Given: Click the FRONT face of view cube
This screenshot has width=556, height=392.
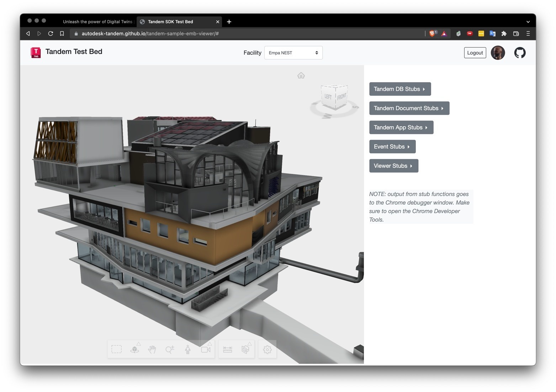Looking at the screenshot, I should point(341,97).
